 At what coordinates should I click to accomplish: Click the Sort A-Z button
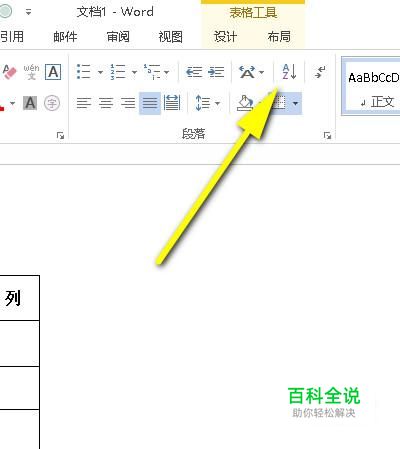289,72
